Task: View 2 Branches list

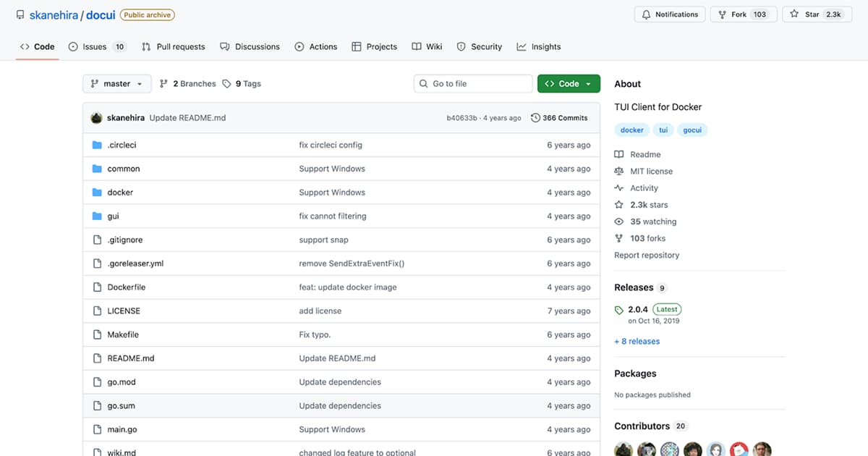Action: [x=188, y=84]
